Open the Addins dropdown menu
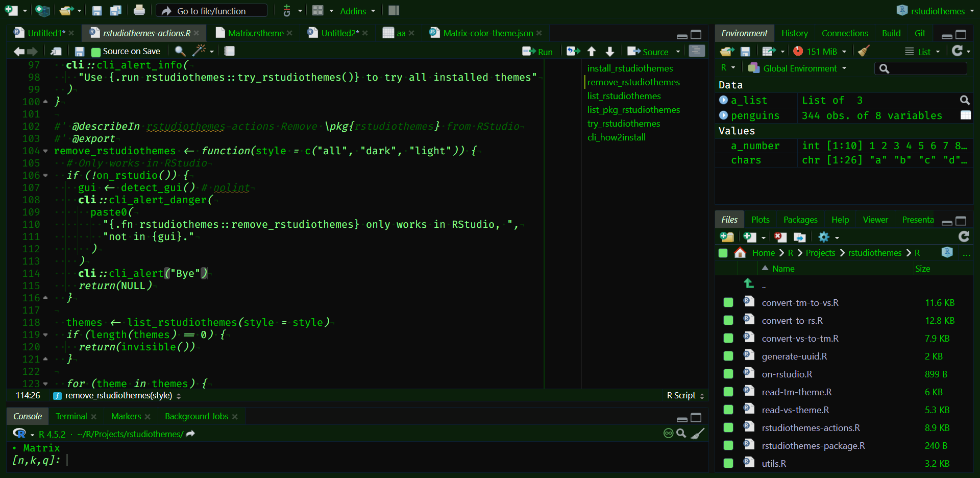This screenshot has width=980, height=478. (x=357, y=11)
